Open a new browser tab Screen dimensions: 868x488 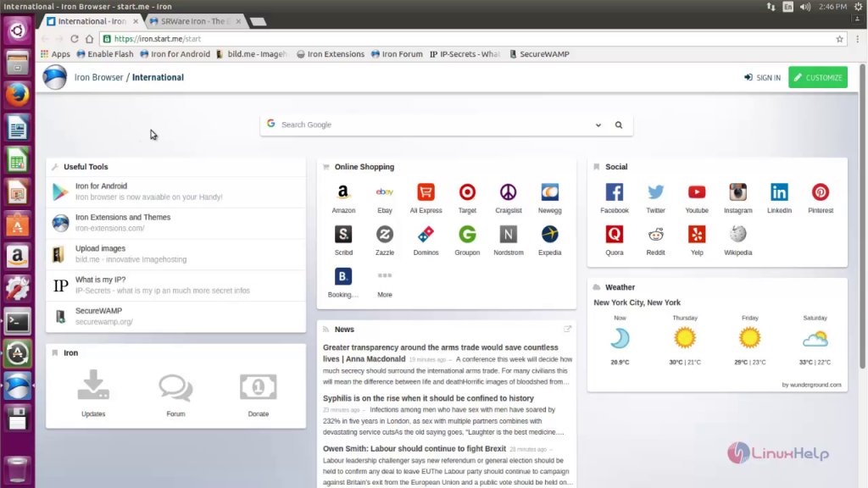tap(258, 21)
